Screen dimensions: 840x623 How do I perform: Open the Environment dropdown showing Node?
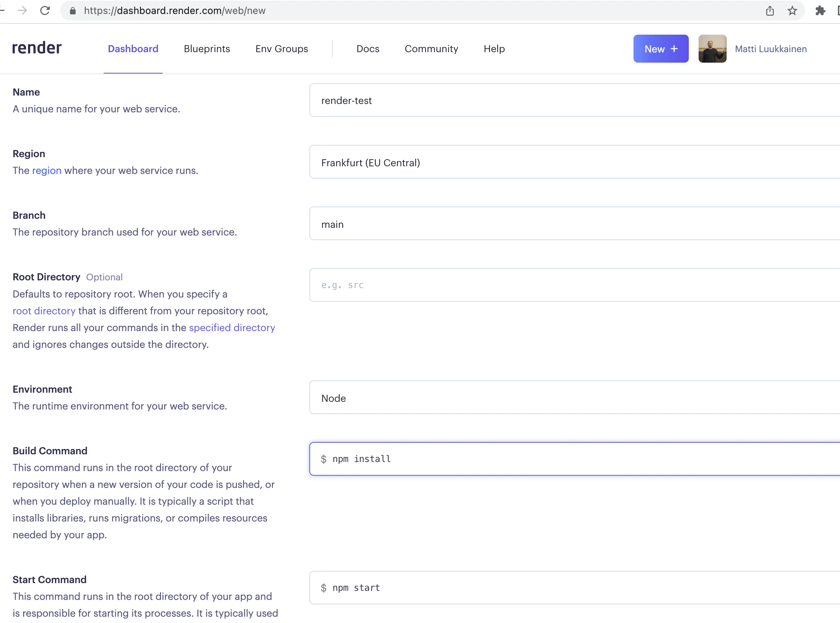(x=575, y=398)
